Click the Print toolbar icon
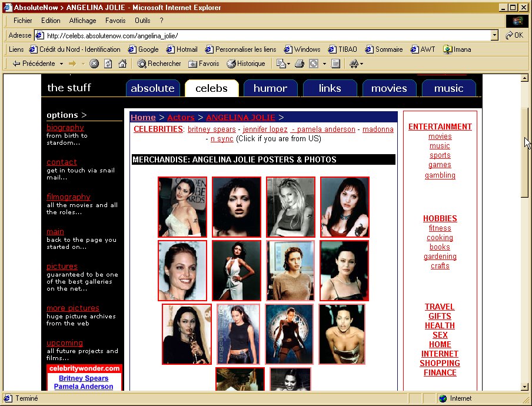Screen dimensions: 532x406 pos(299,64)
